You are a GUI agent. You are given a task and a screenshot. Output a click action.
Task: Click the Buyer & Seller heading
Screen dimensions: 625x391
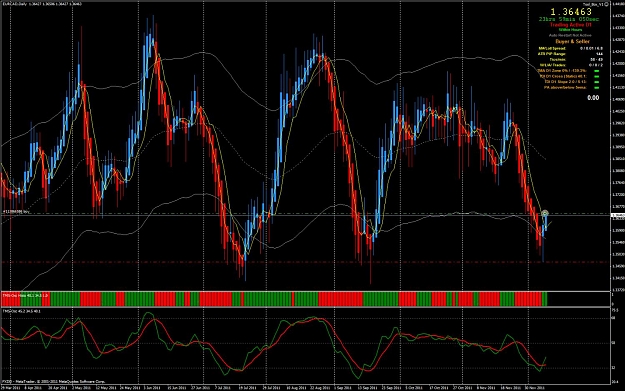[x=572, y=41]
